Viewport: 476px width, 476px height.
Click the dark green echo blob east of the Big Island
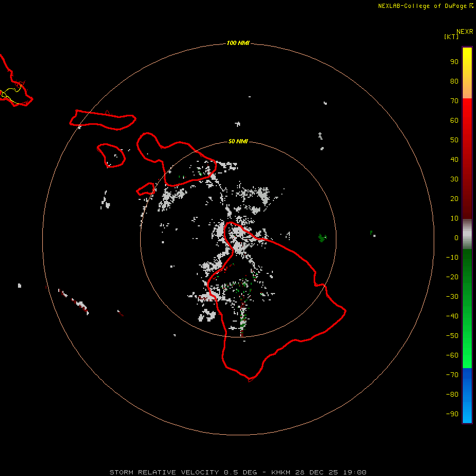[323, 237]
